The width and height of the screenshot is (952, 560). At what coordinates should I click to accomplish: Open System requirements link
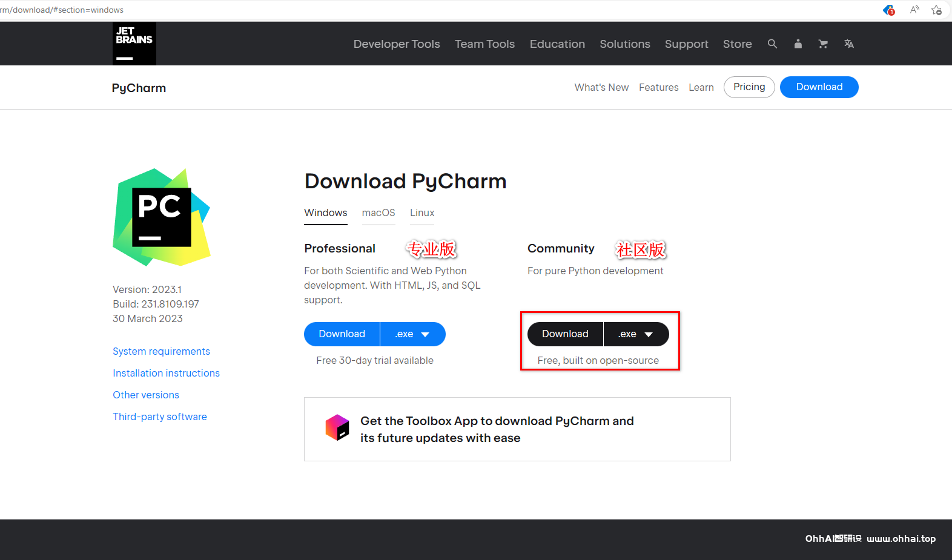(161, 351)
